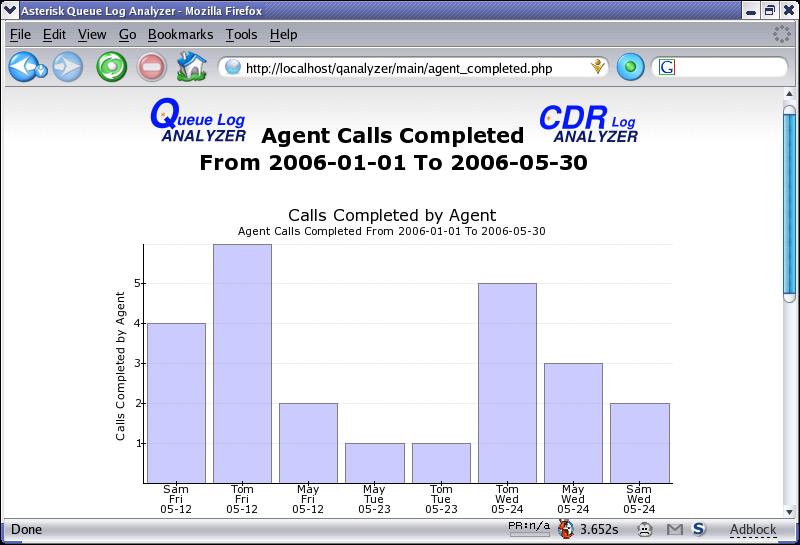The height and width of the screenshot is (545, 800).
Task: Open the File menu
Action: (20, 34)
